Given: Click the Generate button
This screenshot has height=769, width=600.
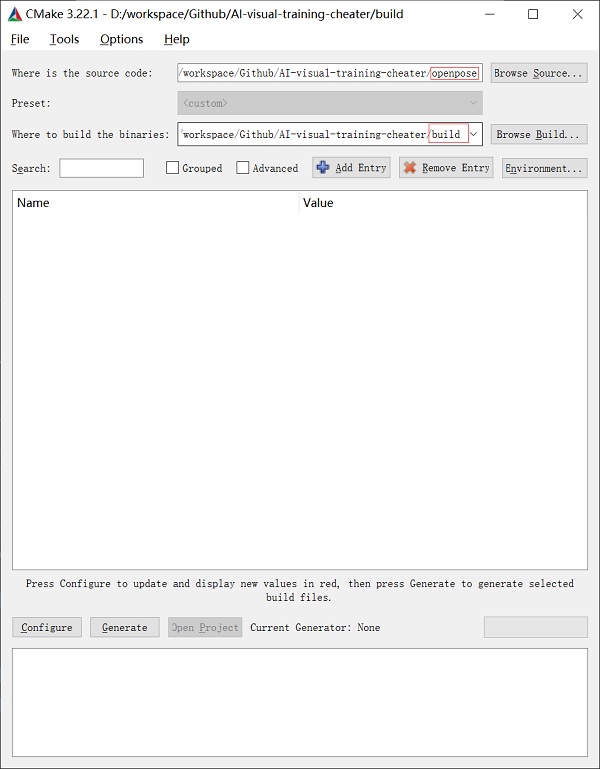Looking at the screenshot, I should (x=125, y=627).
